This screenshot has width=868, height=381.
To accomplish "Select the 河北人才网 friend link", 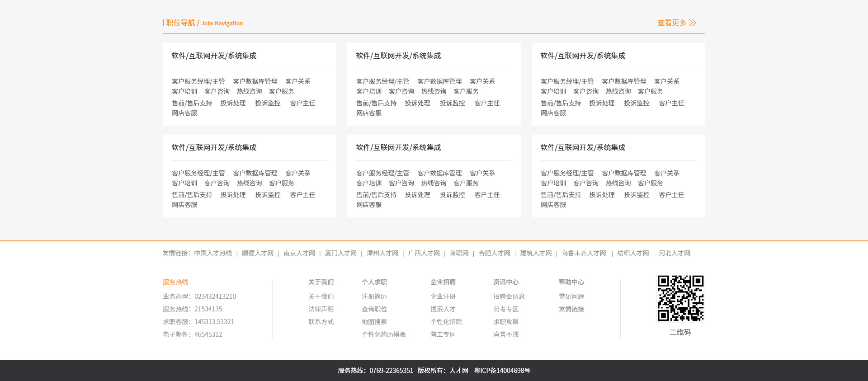I will coord(675,254).
